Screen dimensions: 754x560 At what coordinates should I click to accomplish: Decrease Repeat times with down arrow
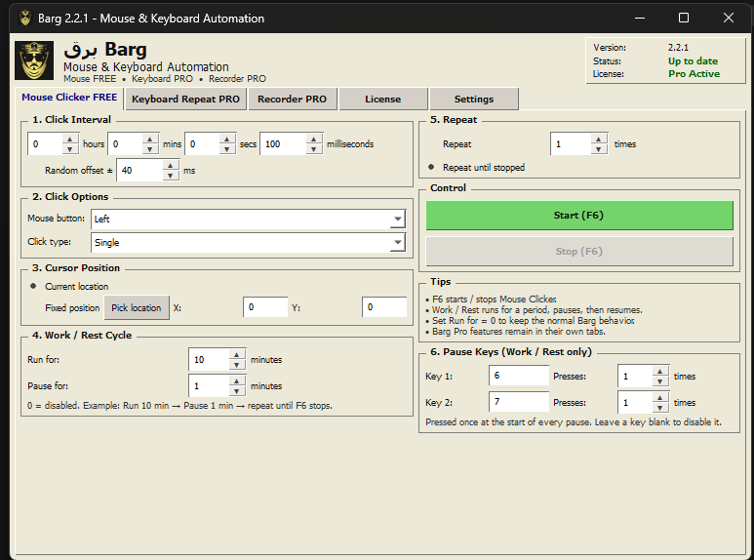(599, 149)
